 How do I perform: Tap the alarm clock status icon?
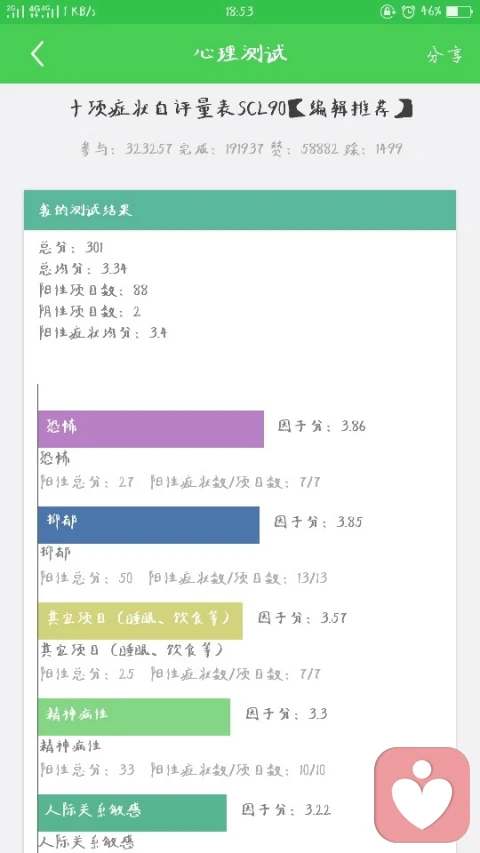point(408,11)
